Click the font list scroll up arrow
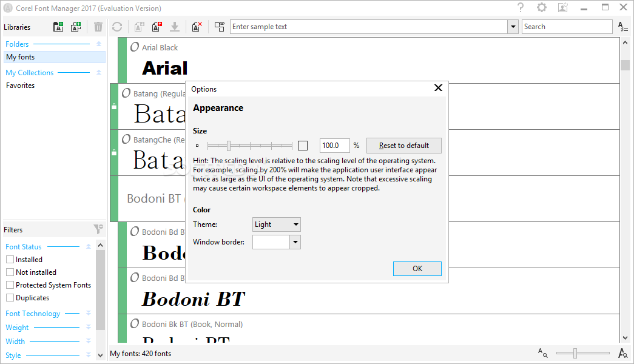634x364 pixels. point(625,42)
